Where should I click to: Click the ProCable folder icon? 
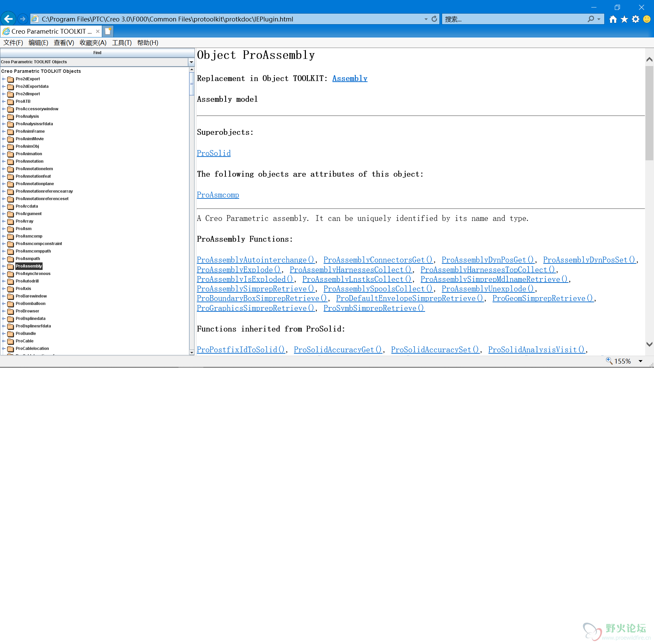pos(11,341)
